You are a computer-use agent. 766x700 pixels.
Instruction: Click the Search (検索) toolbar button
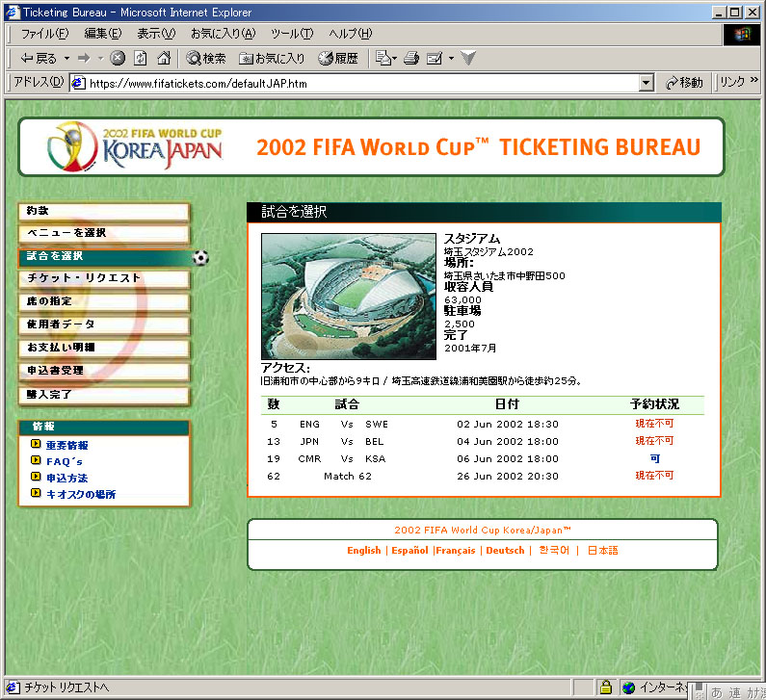pyautogui.click(x=206, y=59)
